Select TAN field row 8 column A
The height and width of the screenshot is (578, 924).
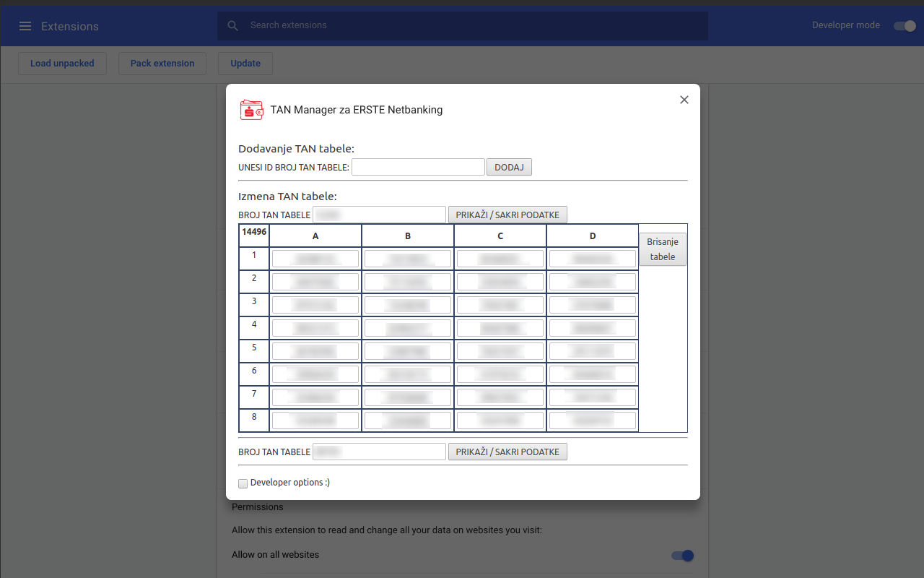coord(315,420)
